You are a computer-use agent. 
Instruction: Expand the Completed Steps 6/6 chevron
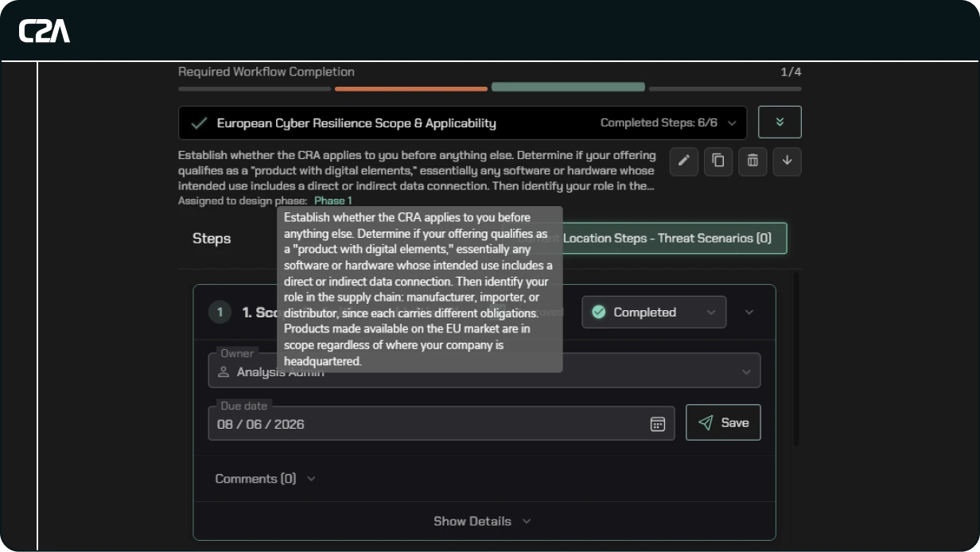tap(732, 123)
